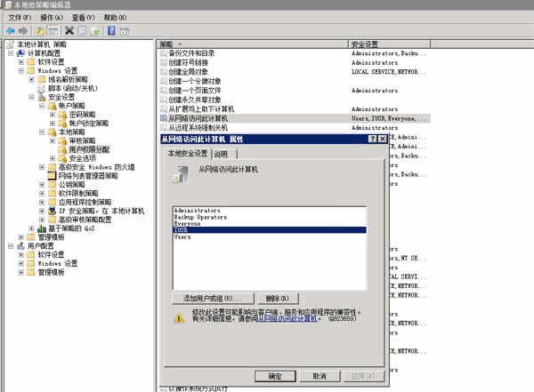Click the Forward arrow toolbar icon

23,31
